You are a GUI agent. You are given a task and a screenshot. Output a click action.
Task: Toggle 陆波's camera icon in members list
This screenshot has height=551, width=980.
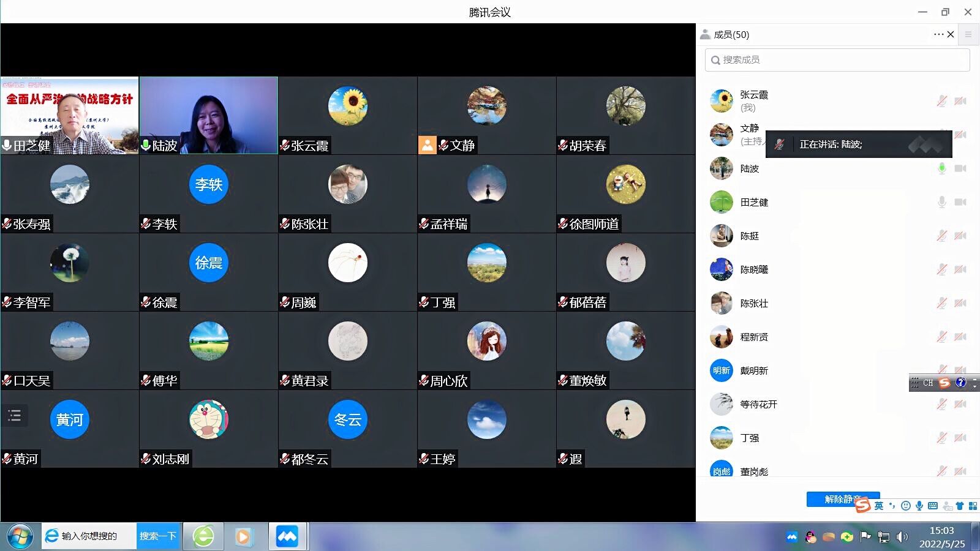(960, 168)
